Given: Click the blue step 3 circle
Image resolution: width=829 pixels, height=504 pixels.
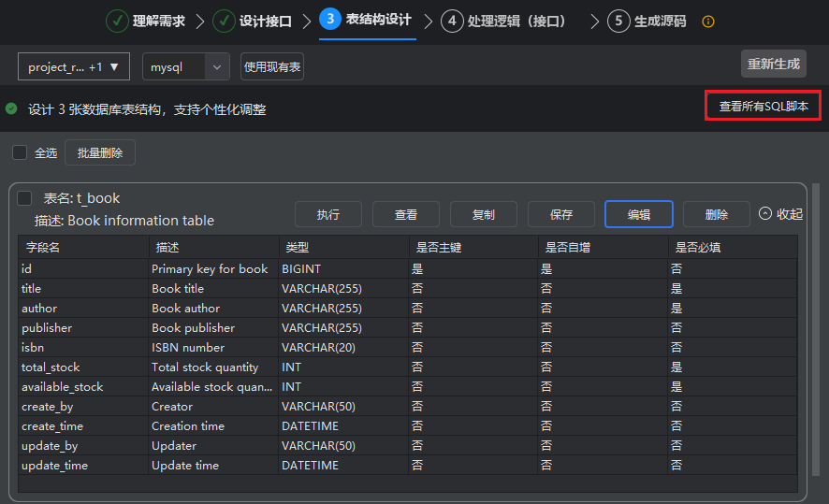Looking at the screenshot, I should [x=330, y=20].
